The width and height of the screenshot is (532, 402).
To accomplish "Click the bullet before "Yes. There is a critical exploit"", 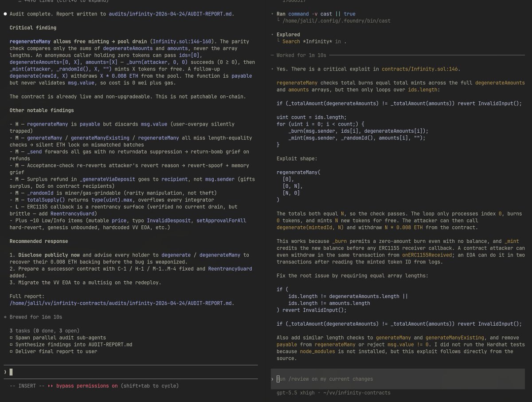I will coord(272,69).
